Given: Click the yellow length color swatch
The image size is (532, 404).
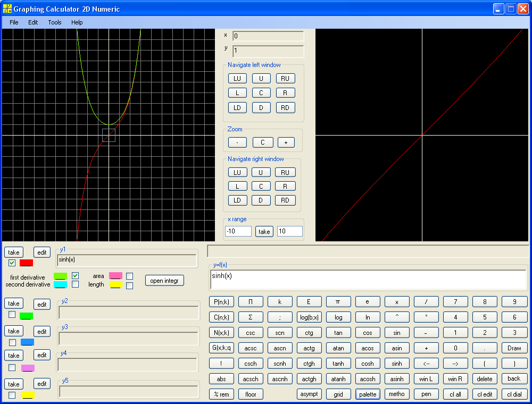Looking at the screenshot, I should tap(115, 285).
